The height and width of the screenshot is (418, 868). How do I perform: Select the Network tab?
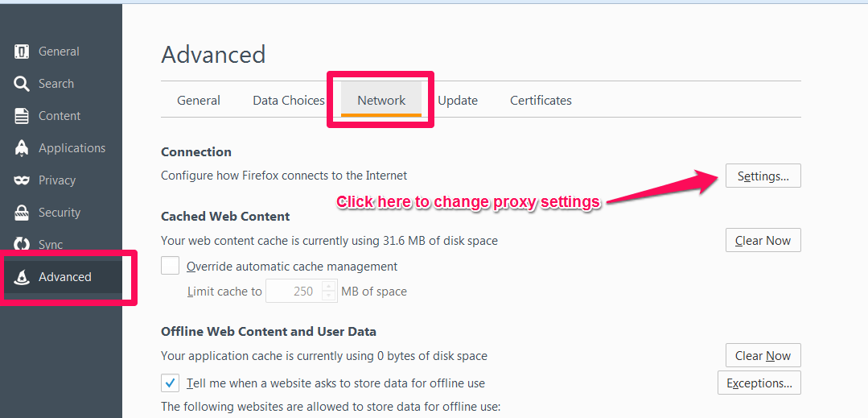[381, 101]
